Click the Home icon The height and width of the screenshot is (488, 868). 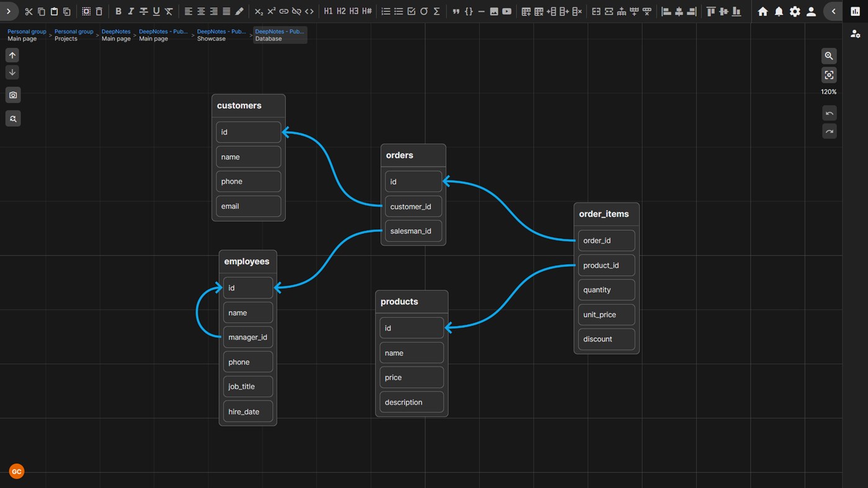(763, 12)
